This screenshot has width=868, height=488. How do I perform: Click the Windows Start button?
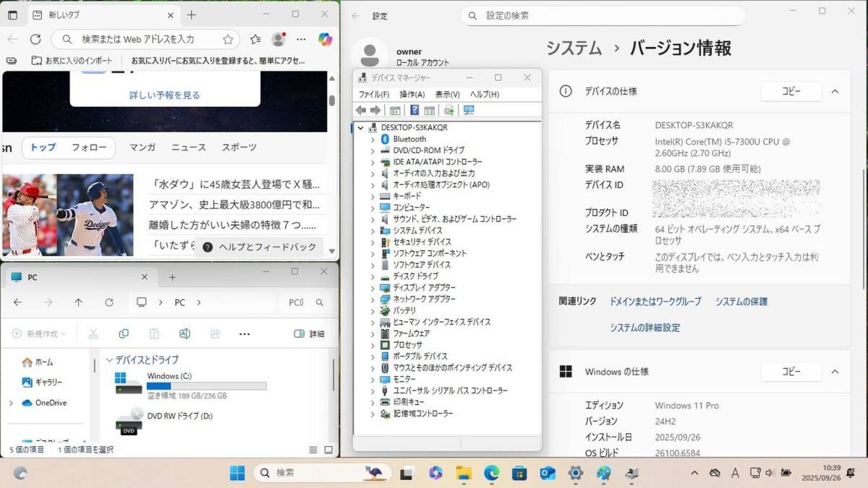[x=237, y=473]
